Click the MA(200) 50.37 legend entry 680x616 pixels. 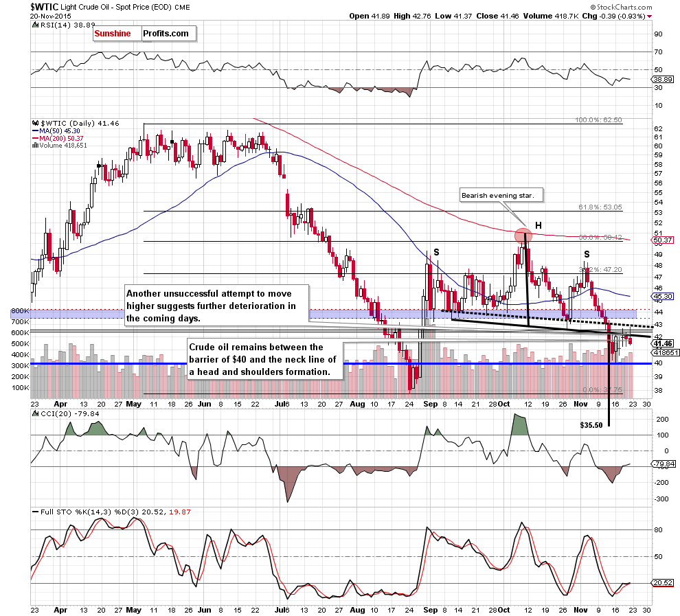[x=58, y=138]
